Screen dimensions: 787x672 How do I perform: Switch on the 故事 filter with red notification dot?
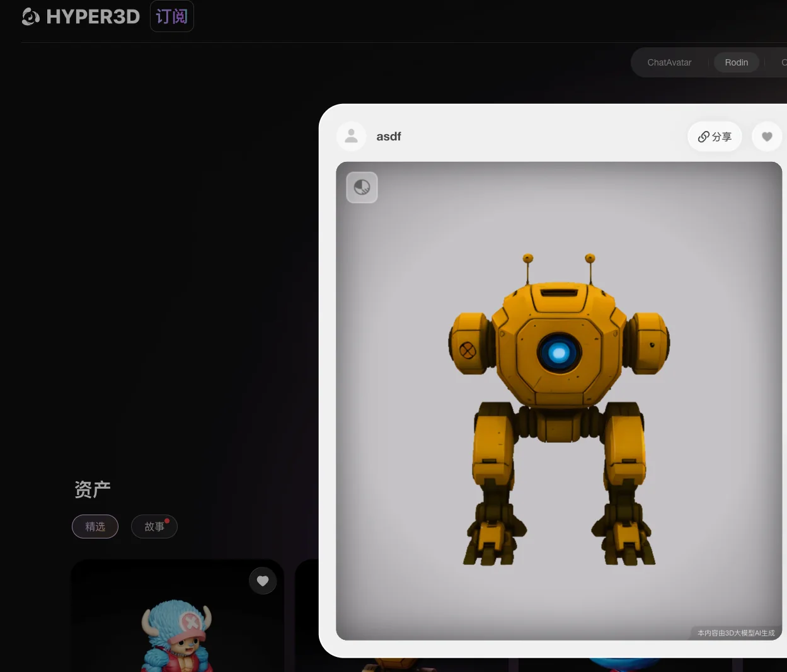[x=154, y=527]
